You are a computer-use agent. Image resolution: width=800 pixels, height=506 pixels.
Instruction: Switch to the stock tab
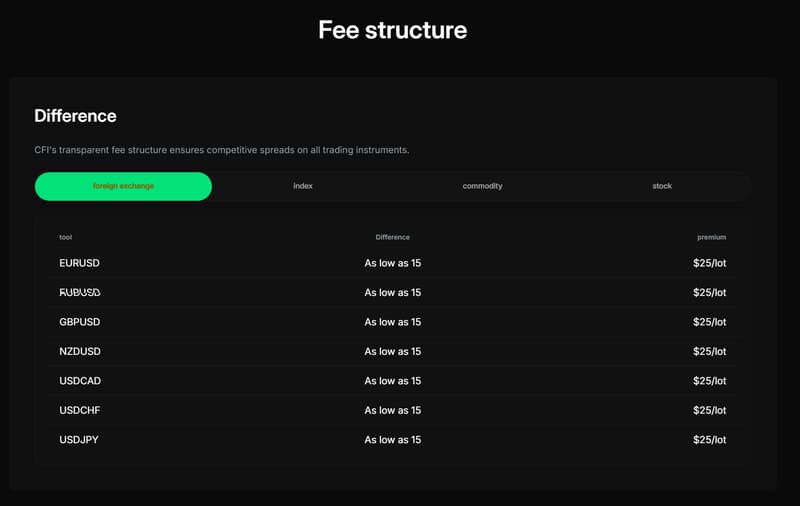[x=662, y=186]
